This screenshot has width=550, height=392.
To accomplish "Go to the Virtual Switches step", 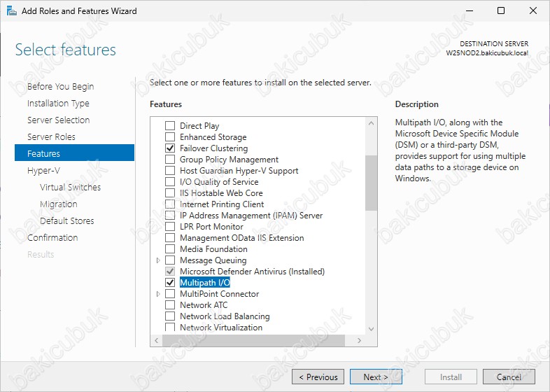I will point(70,188).
